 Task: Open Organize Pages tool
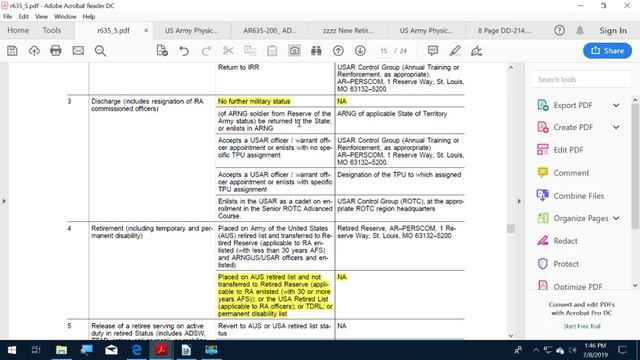pyautogui.click(x=581, y=218)
